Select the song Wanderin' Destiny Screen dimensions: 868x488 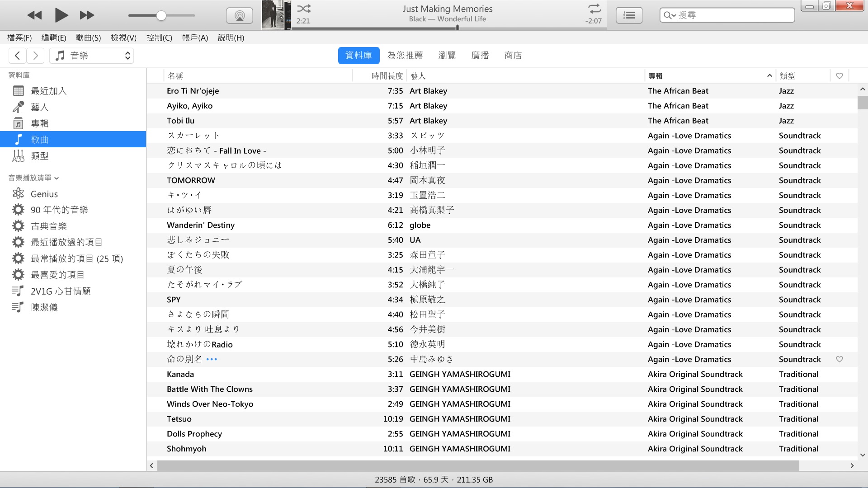pos(502,225)
